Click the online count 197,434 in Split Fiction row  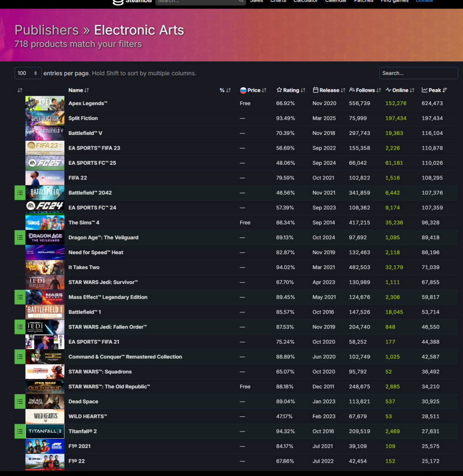[x=396, y=118]
